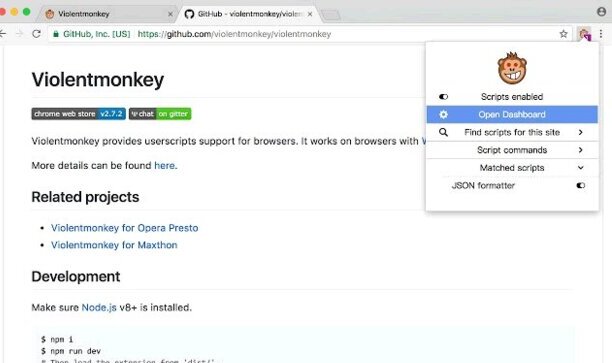Toggle the Scripts enabled switch
This screenshot has height=363, width=612.
(443, 97)
